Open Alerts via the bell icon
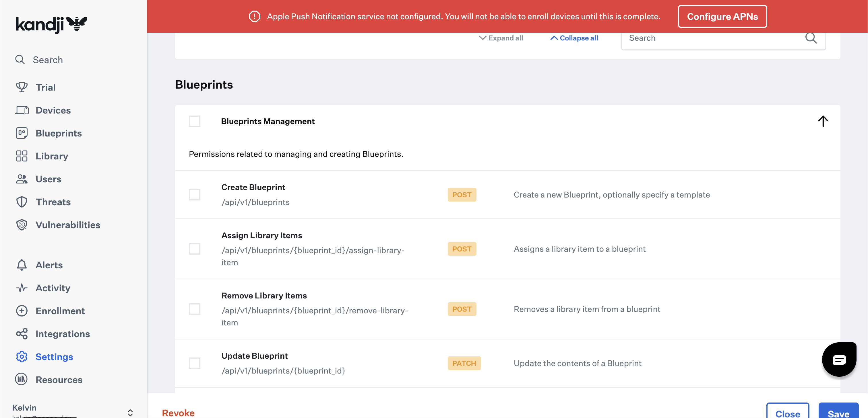The height and width of the screenshot is (418, 868). (x=22, y=265)
